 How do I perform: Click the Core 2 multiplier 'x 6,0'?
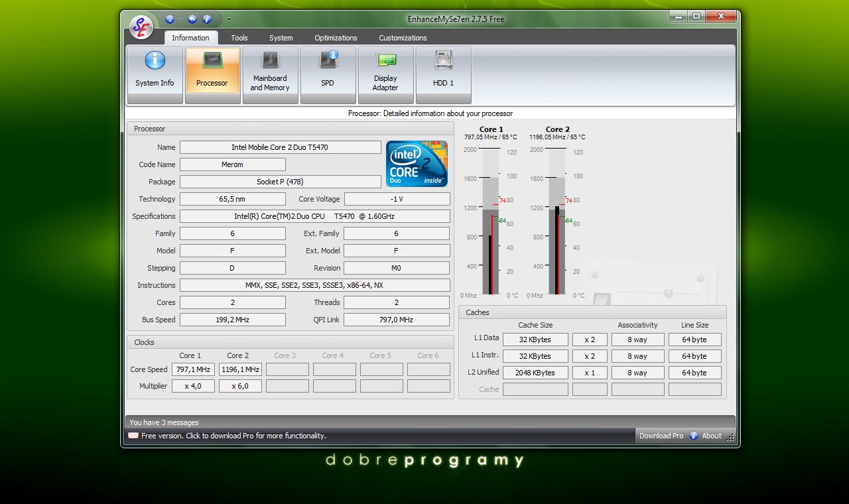[240, 386]
